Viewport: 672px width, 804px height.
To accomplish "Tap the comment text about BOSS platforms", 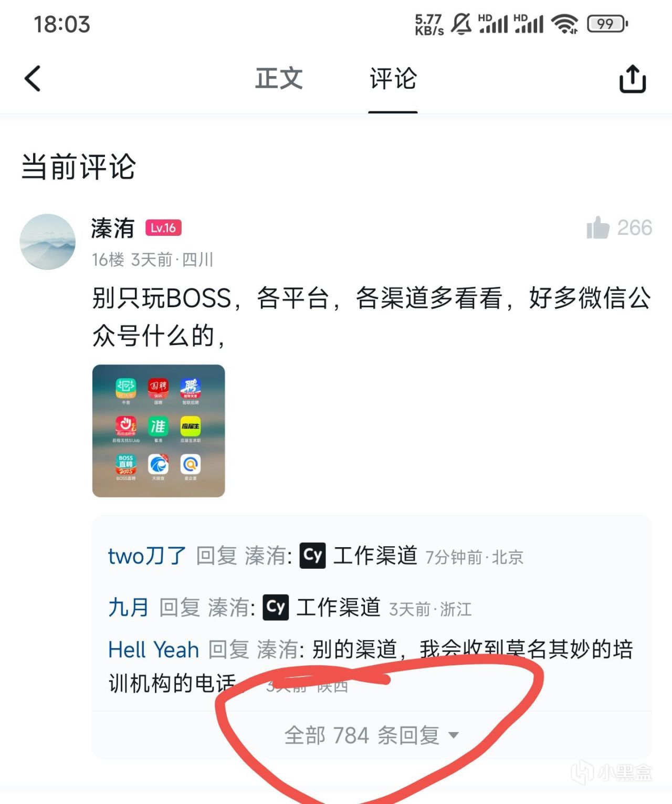I will (x=372, y=317).
